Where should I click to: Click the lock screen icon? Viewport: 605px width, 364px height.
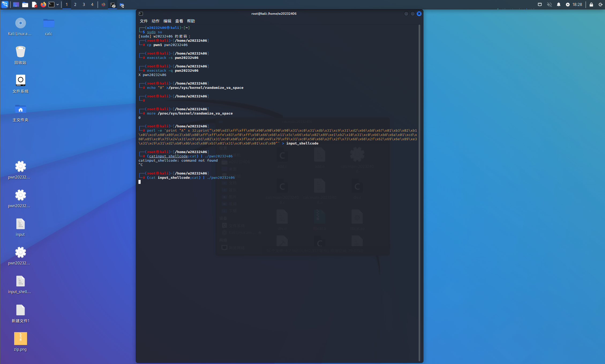[591, 5]
